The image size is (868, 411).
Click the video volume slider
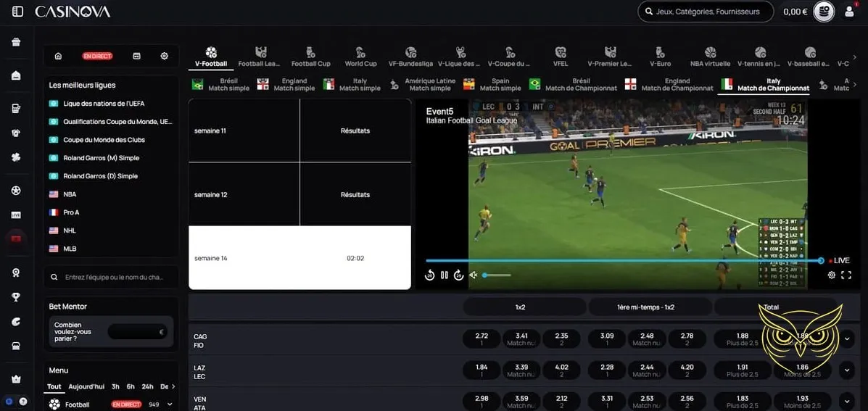(x=497, y=275)
